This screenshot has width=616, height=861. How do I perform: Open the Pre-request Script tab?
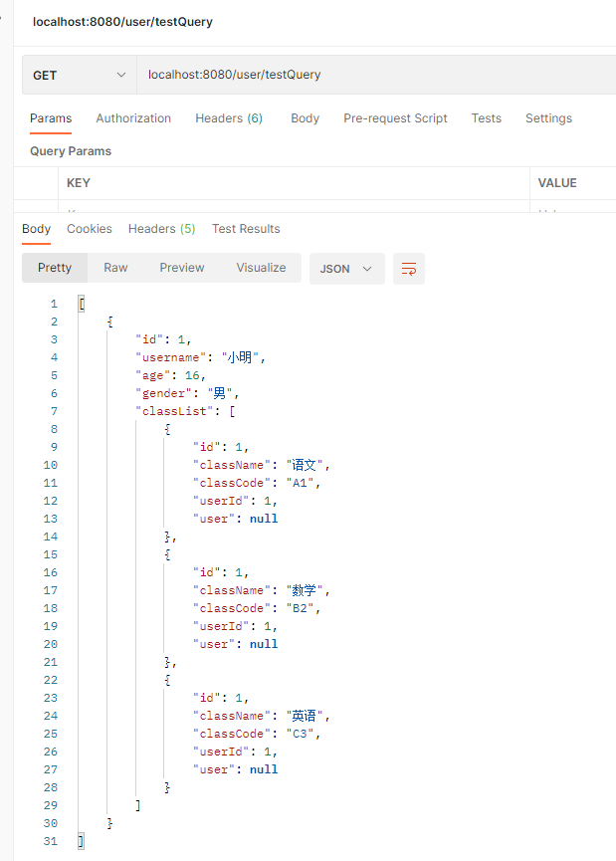tap(395, 118)
